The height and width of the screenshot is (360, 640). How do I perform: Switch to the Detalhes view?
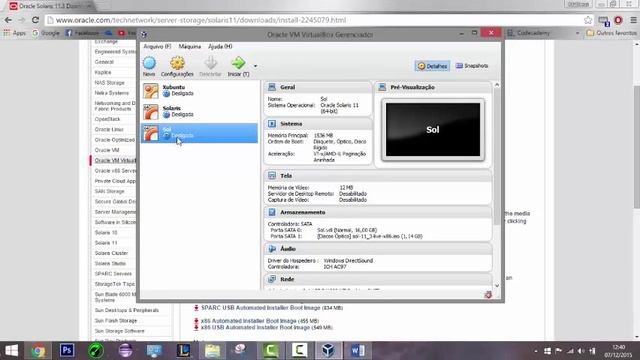click(432, 66)
